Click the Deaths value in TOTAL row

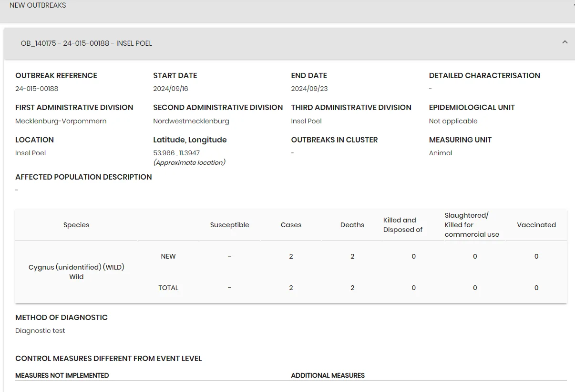(x=352, y=288)
